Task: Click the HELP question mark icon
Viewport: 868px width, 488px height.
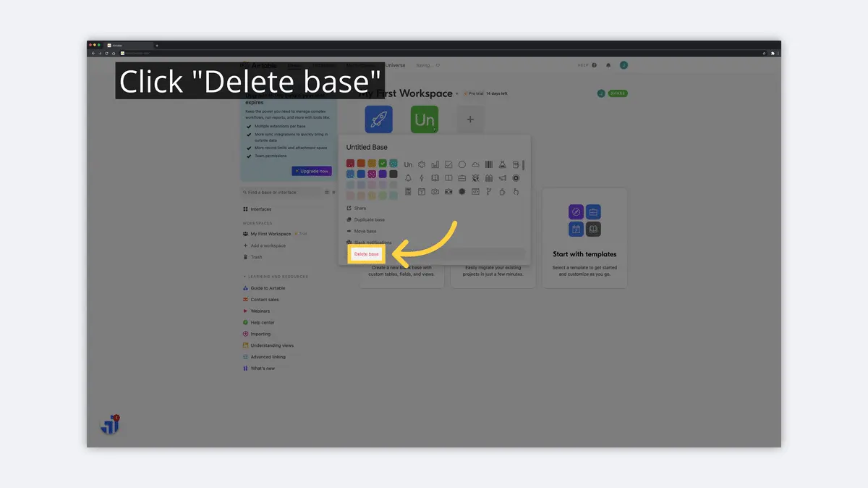Action: (595, 65)
